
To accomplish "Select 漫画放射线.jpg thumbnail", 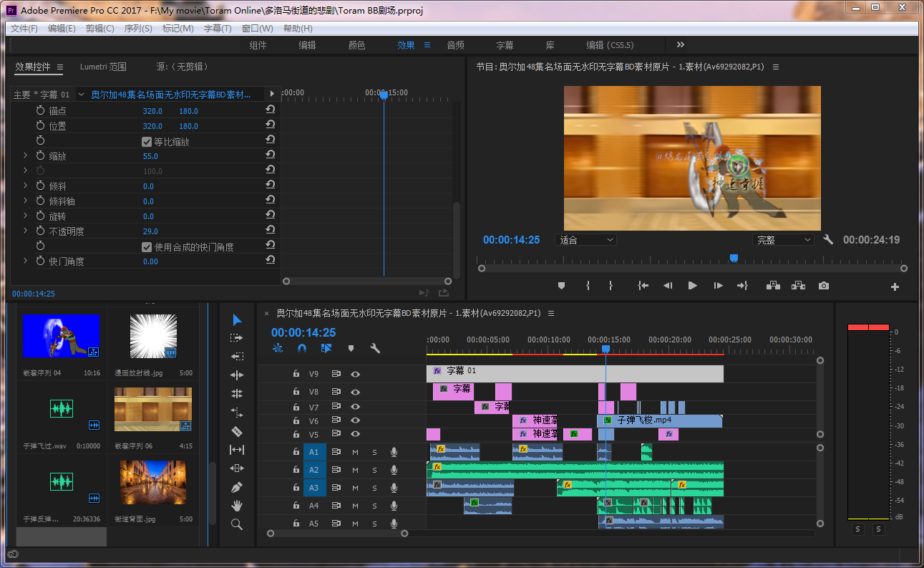I will (152, 336).
